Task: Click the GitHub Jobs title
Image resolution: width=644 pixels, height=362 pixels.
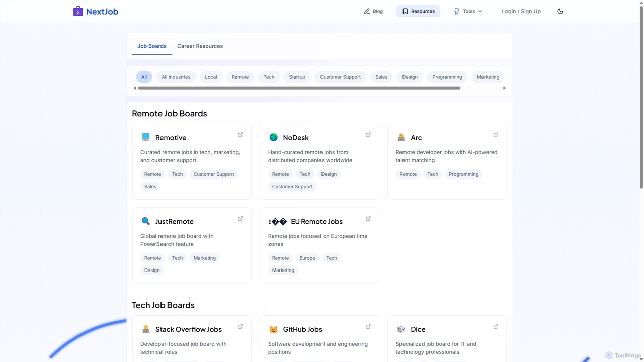Action: tap(303, 329)
